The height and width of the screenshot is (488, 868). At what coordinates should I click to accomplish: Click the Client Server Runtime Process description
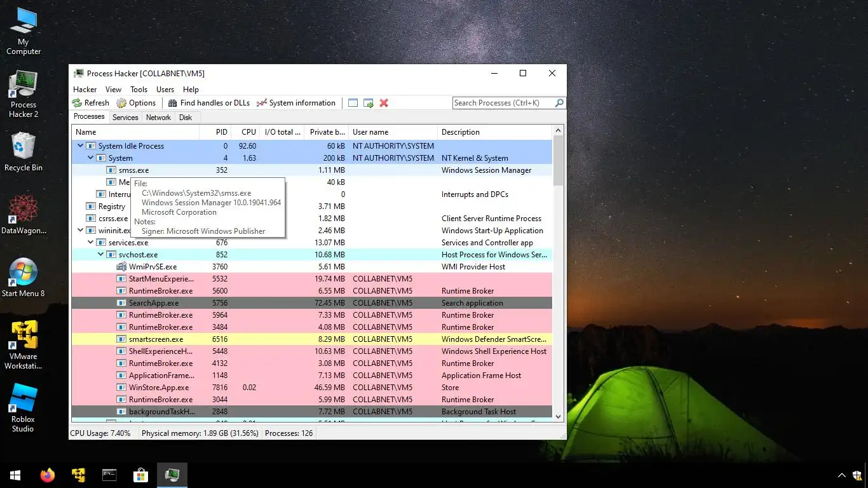(491, 219)
